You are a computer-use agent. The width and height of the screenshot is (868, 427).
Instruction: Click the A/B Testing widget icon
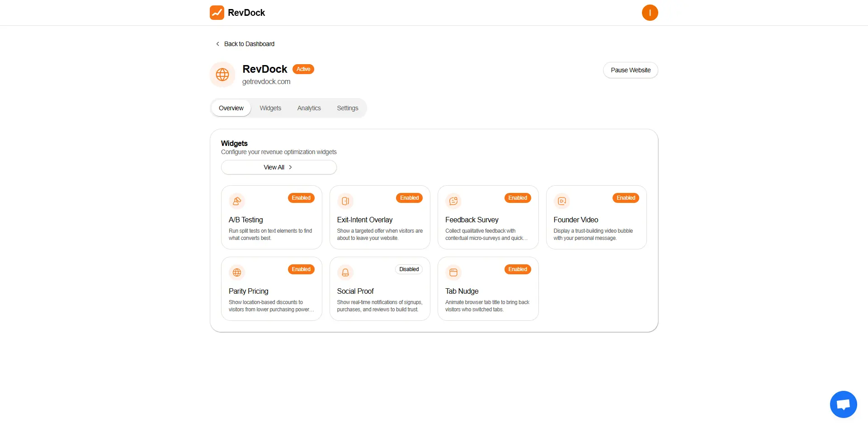coord(237,201)
